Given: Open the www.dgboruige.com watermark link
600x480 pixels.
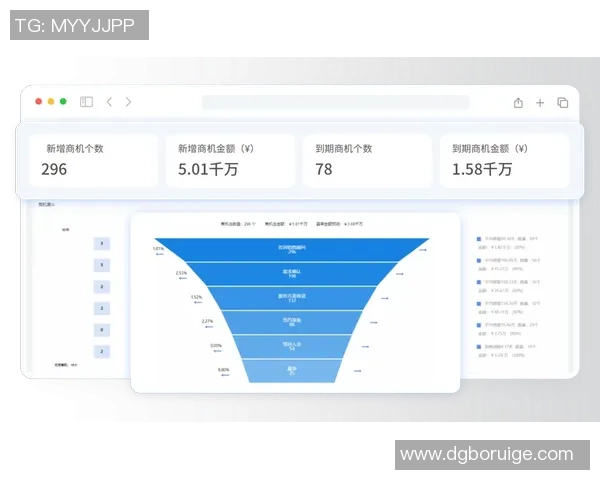Looking at the screenshot, I should click(486, 455).
